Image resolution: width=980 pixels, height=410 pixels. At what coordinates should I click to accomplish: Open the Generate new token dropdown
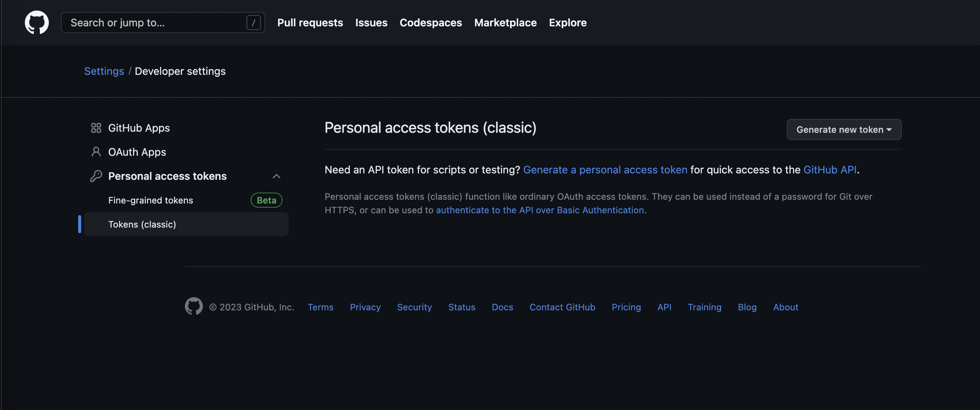(844, 129)
